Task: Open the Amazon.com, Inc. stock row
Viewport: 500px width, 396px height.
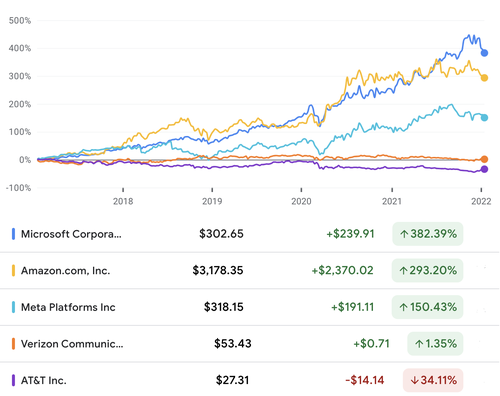Action: point(250,270)
